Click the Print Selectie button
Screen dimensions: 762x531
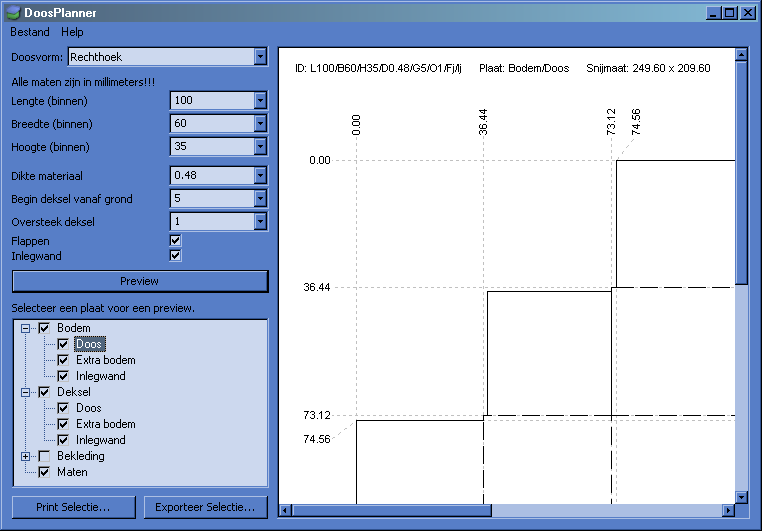click(x=73, y=507)
